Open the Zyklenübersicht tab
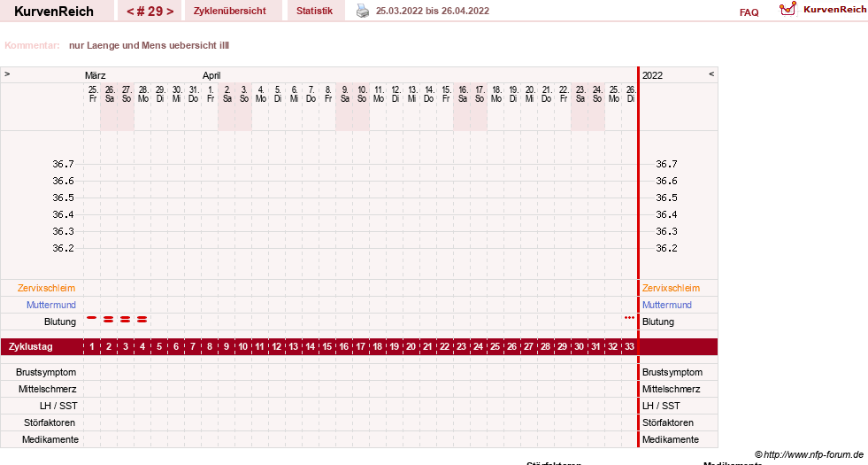The height and width of the screenshot is (465, 868). pyautogui.click(x=230, y=11)
